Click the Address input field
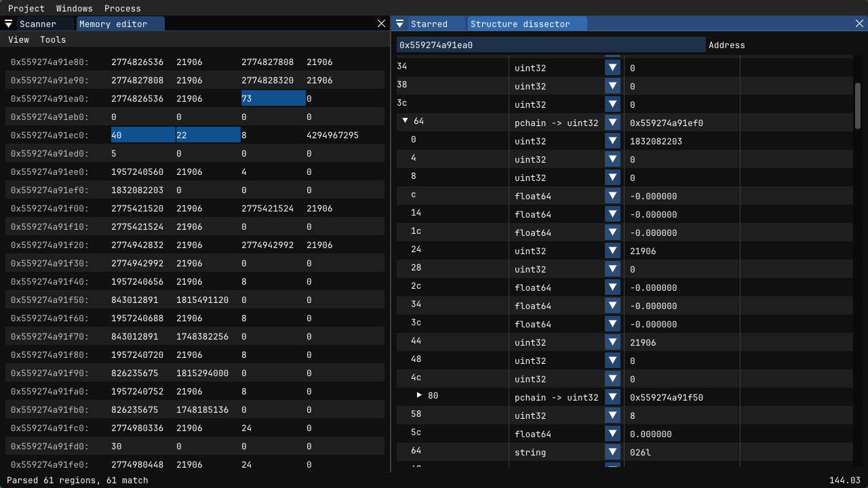 tap(551, 45)
